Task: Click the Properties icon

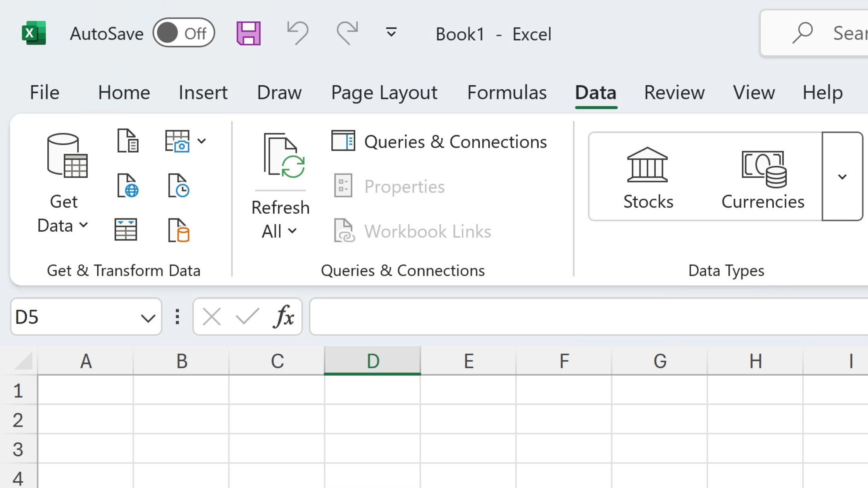Action: pyautogui.click(x=343, y=186)
